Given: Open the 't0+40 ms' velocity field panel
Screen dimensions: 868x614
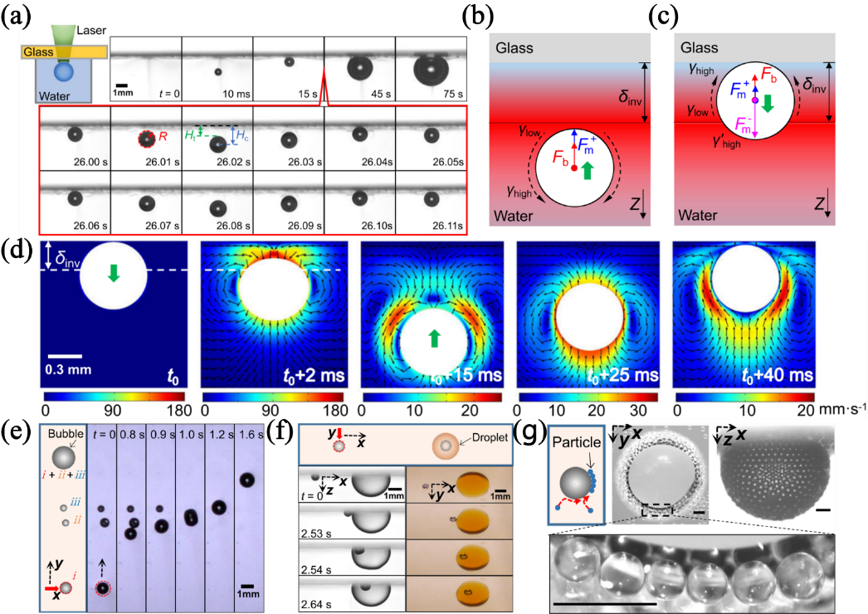Looking at the screenshot, I should [x=744, y=314].
